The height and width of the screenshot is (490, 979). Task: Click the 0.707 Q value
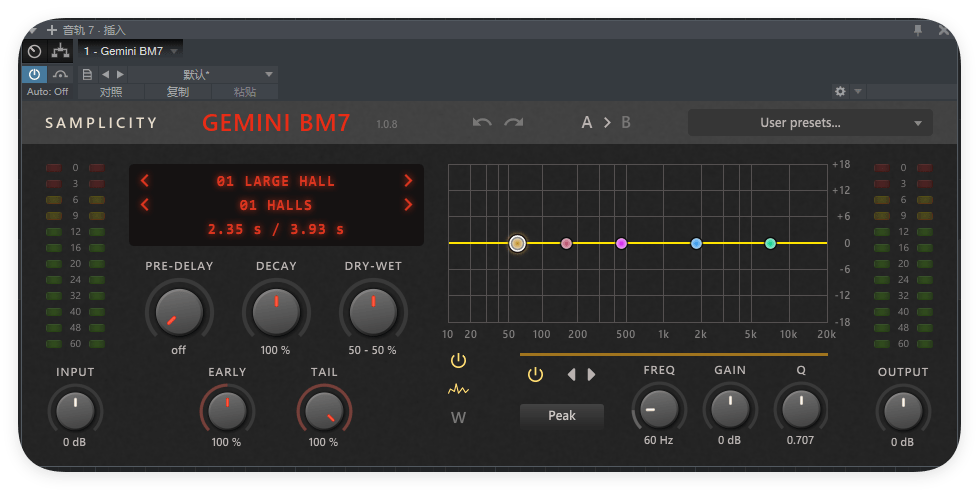(800, 440)
